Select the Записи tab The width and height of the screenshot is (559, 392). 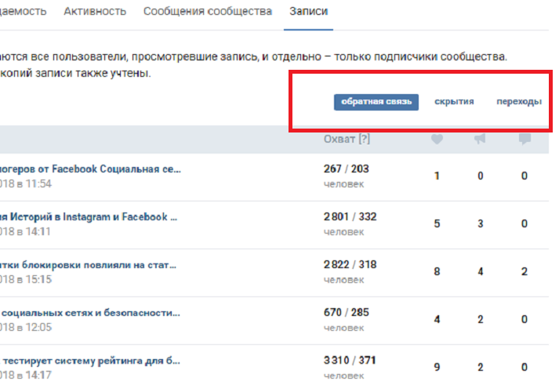point(309,12)
